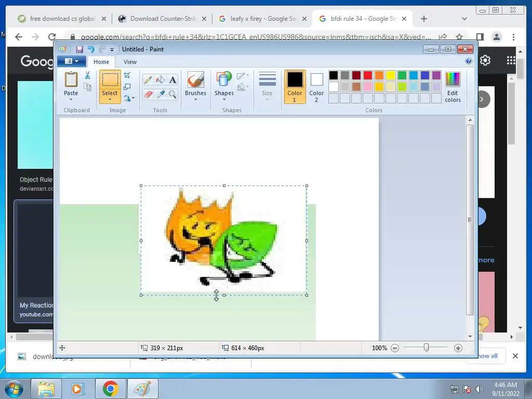Open Chrome profile avatar icon
The height and width of the screenshot is (399, 532).
497,37
